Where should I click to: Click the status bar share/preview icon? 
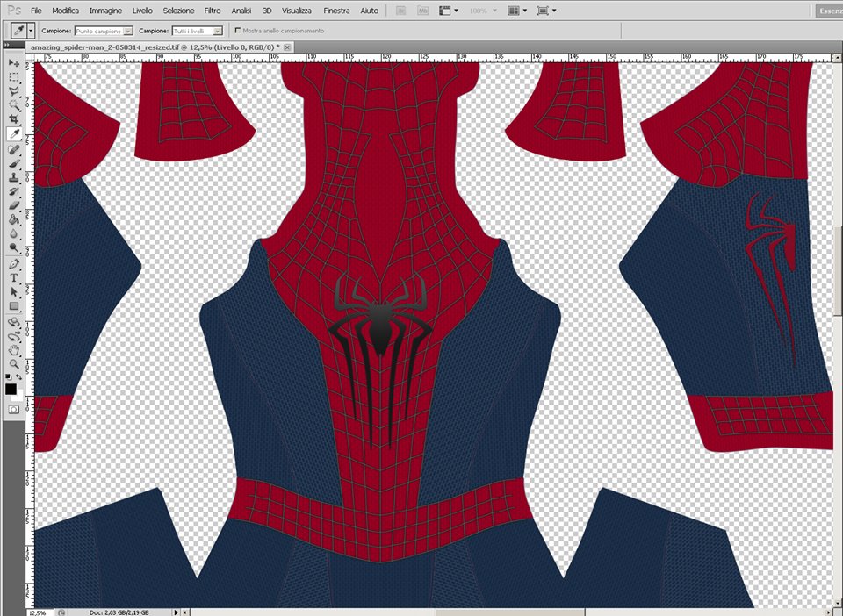61,612
